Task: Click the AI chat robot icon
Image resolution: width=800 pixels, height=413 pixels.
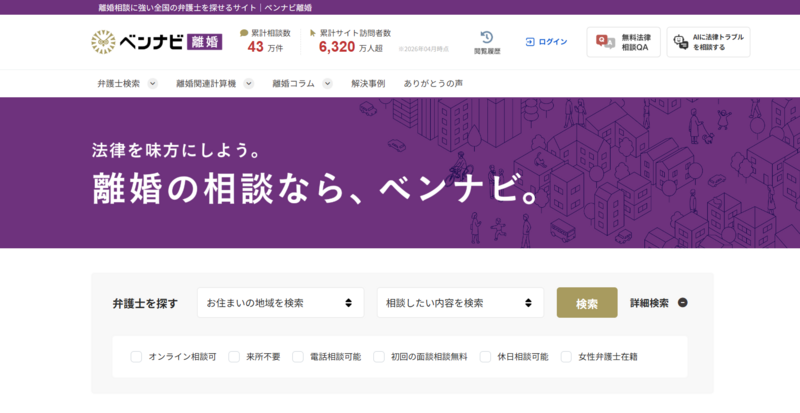Action: 681,42
